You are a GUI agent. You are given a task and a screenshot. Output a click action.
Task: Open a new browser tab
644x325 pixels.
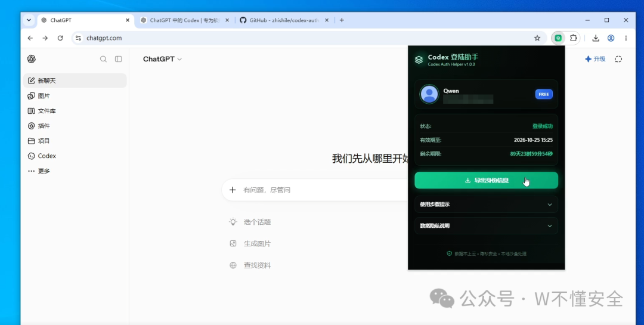tap(342, 20)
